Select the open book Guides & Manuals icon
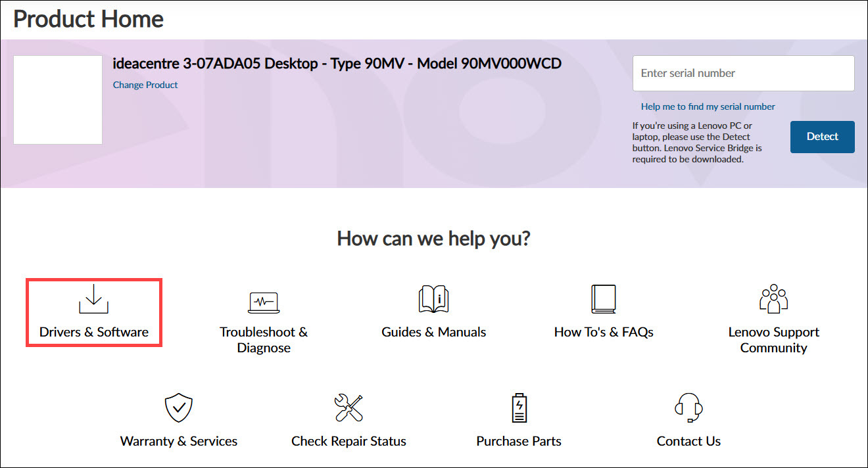 pyautogui.click(x=433, y=299)
